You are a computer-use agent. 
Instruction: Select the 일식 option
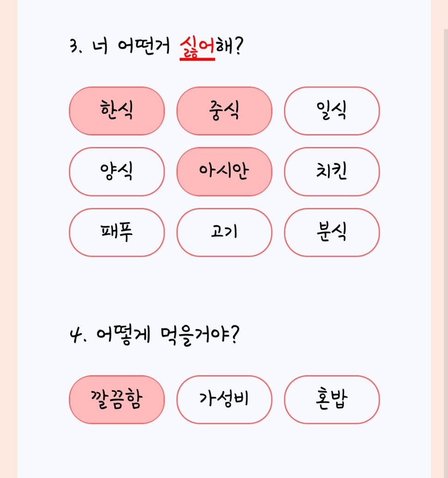tap(332, 111)
